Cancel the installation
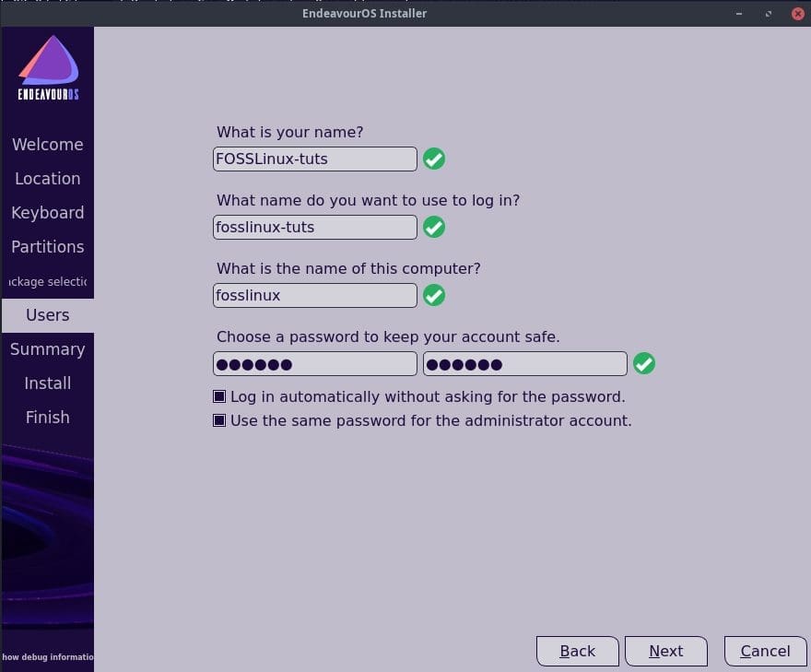The height and width of the screenshot is (672, 811). pos(766,651)
